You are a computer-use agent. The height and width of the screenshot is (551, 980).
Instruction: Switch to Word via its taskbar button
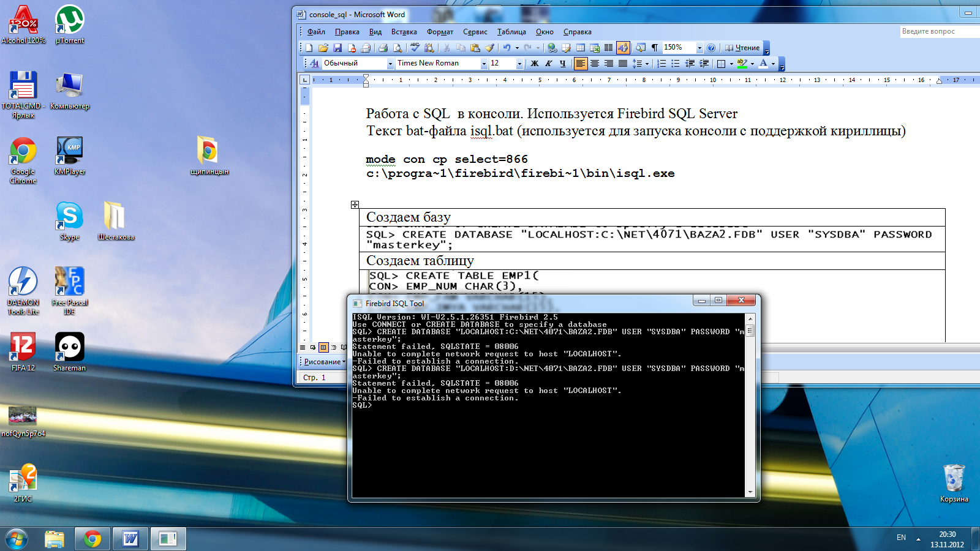point(130,539)
